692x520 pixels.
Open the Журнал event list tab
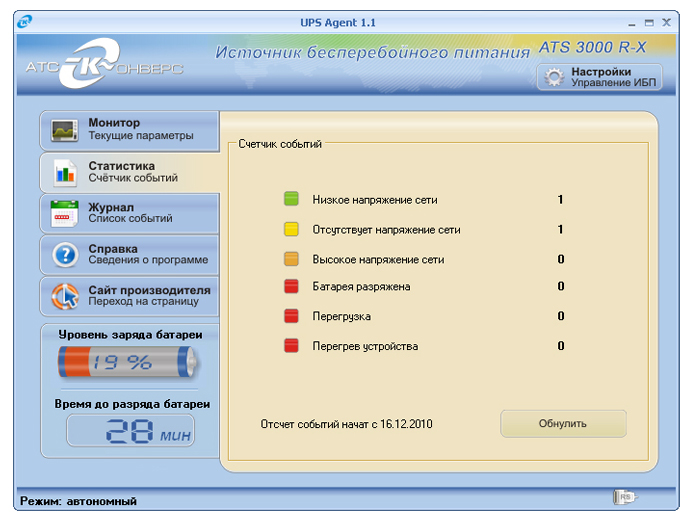[130, 214]
